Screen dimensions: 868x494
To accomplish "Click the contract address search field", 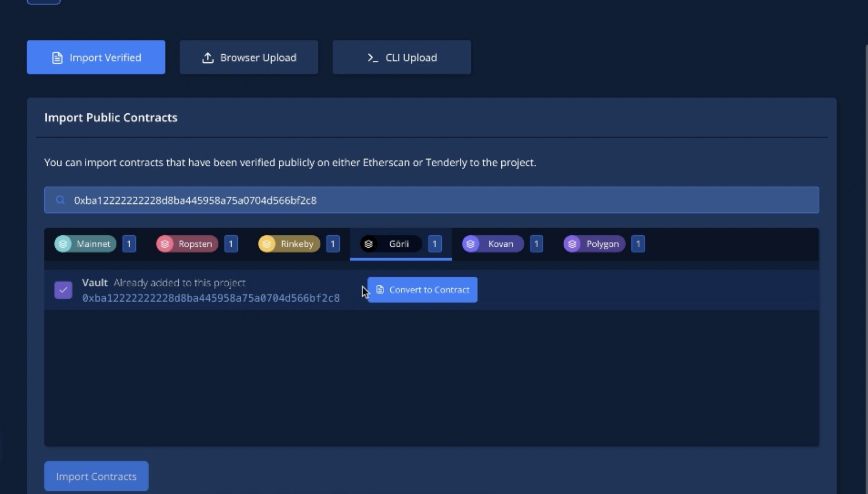I will pos(431,200).
